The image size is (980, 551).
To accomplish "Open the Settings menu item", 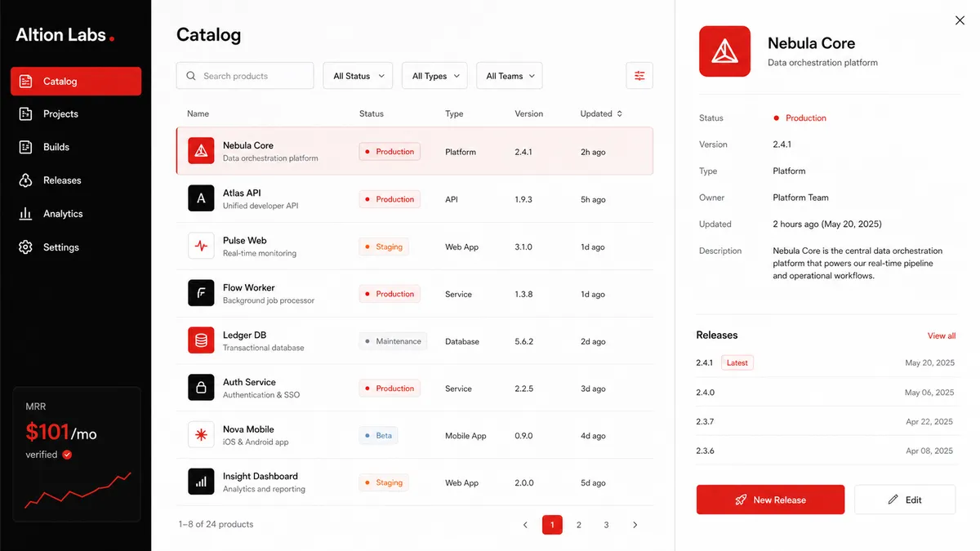I will click(x=76, y=247).
